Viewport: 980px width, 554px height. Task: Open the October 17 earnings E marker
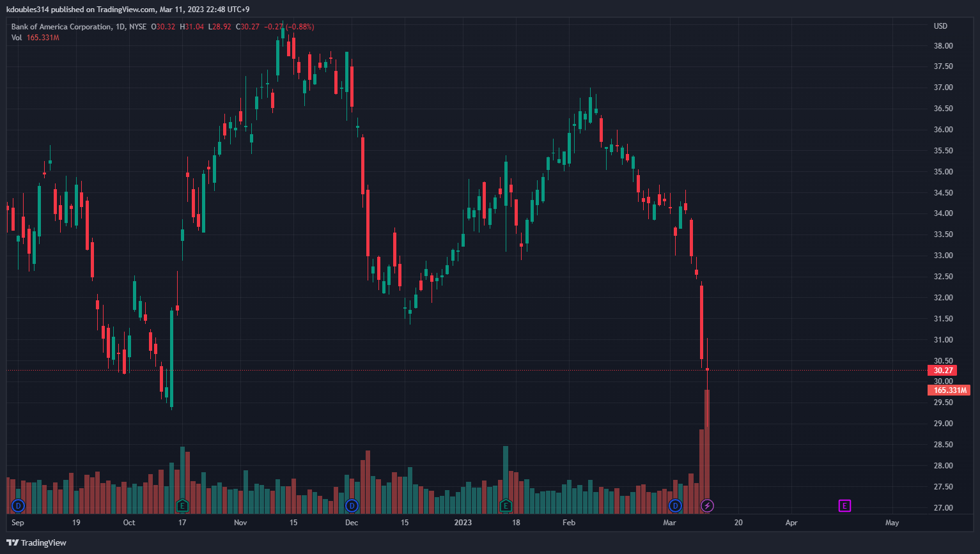[x=182, y=506]
